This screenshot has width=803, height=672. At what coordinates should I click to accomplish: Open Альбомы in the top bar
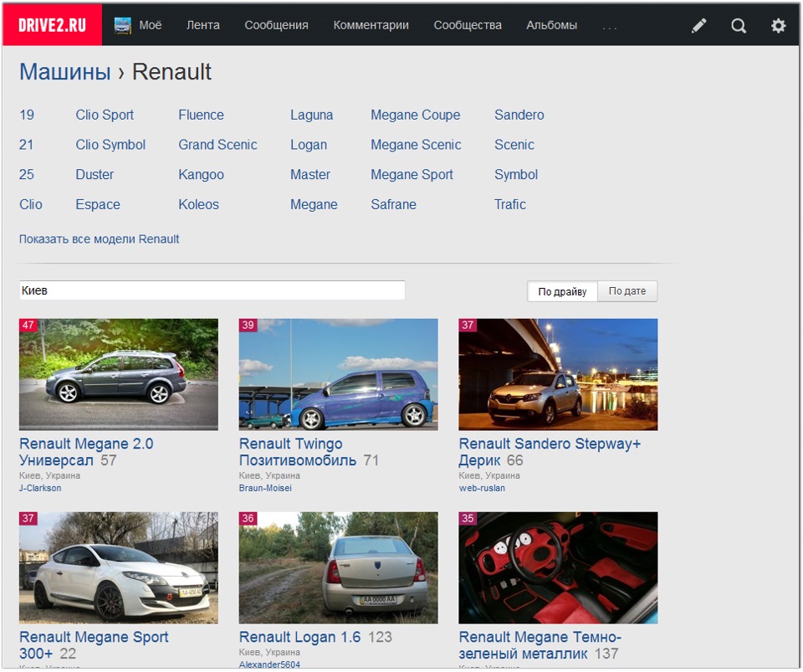[x=551, y=25]
